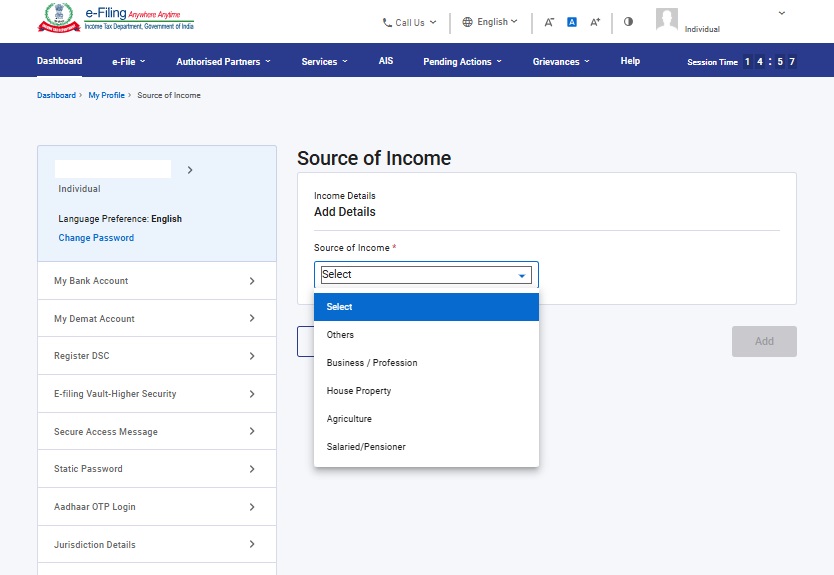Image resolution: width=834 pixels, height=575 pixels.
Task: Open the Help menu item
Action: click(630, 61)
